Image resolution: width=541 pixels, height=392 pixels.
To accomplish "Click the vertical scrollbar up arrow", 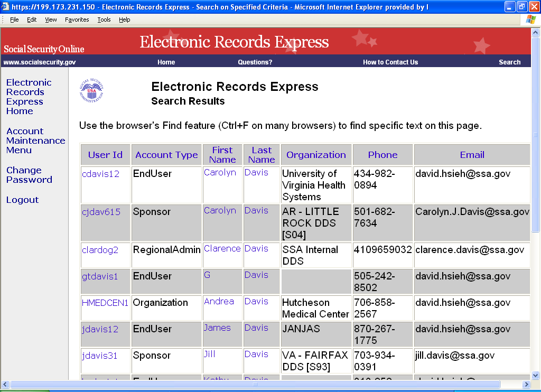I will click(x=536, y=33).
